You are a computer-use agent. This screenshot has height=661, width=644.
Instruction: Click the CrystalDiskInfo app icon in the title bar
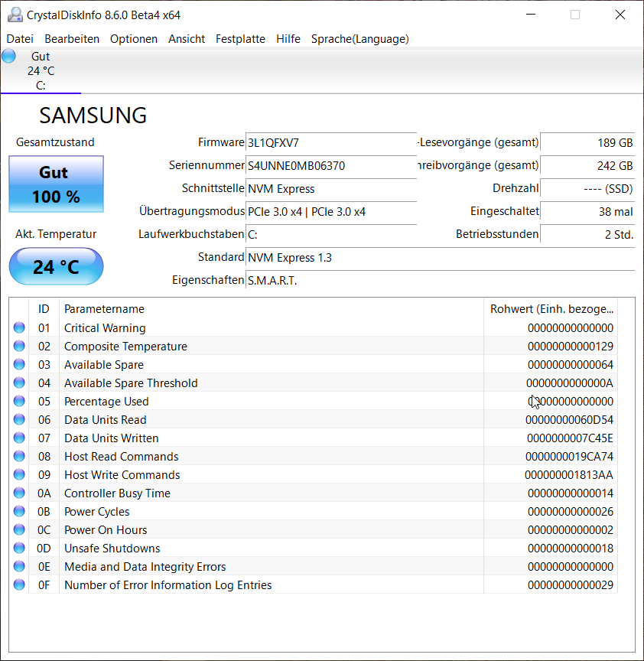click(15, 15)
